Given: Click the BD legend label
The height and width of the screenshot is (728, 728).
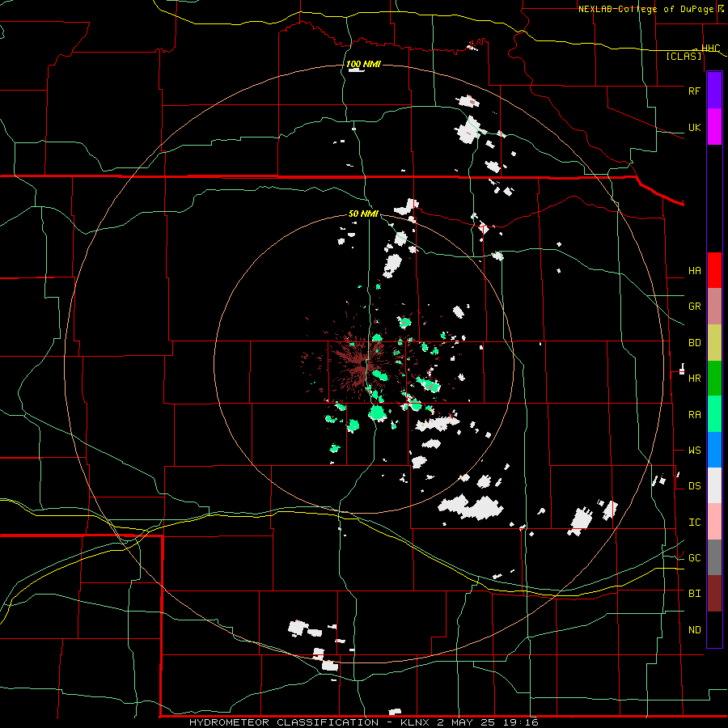Looking at the screenshot, I should [694, 343].
